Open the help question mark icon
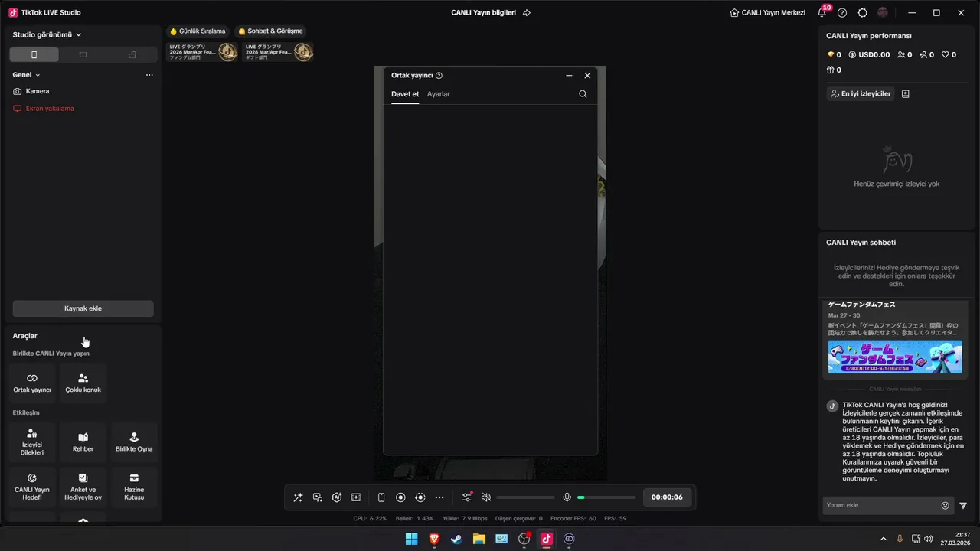Screen dimensions: 980x551 tap(842, 13)
